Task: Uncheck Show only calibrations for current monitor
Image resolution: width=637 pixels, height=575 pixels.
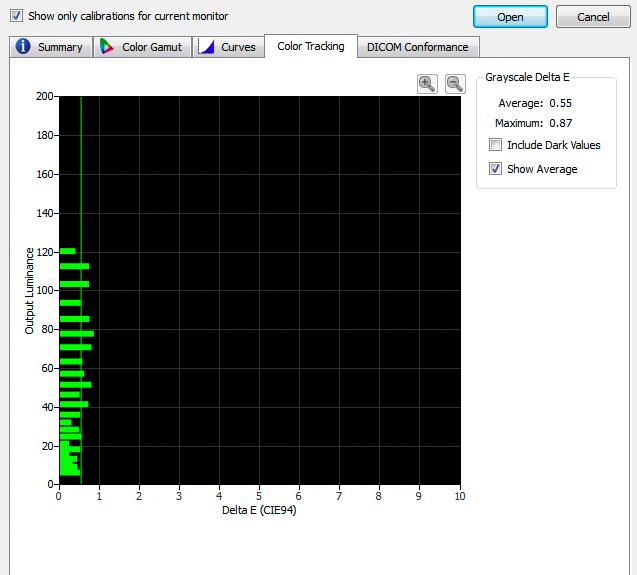Action: coord(16,16)
